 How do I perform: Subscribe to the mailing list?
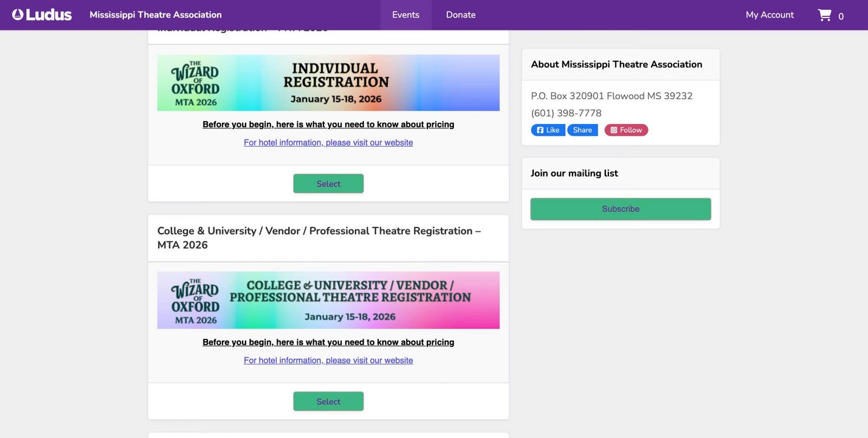tap(621, 209)
